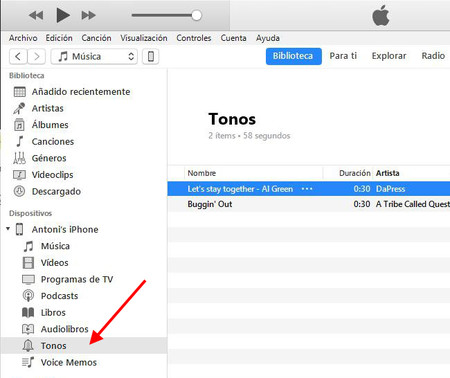Adjust the volume slider knob
This screenshot has width=450, height=378.
(x=196, y=15)
